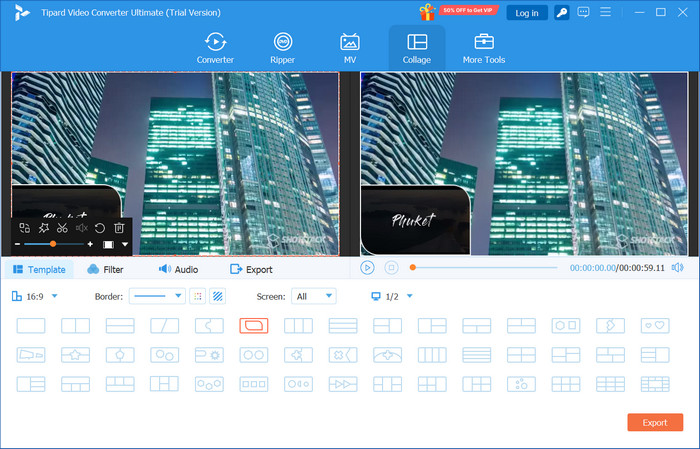Select the diagonal split template

165,326
